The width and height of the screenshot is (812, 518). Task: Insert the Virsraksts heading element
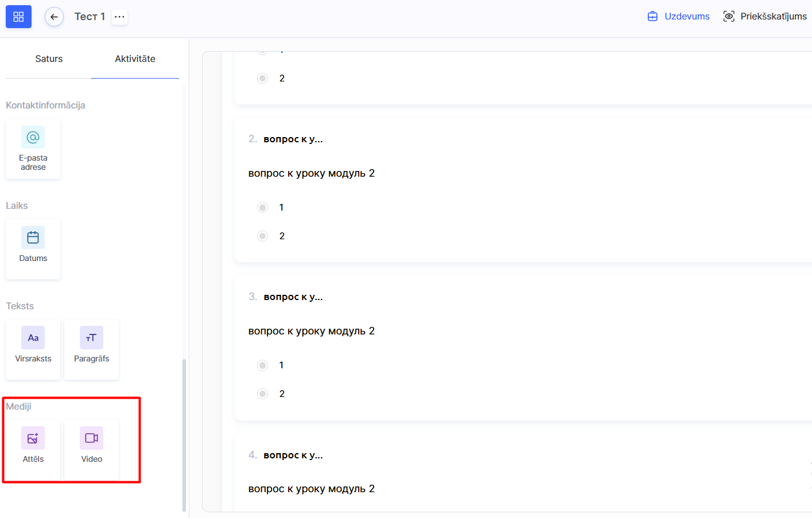(33, 349)
